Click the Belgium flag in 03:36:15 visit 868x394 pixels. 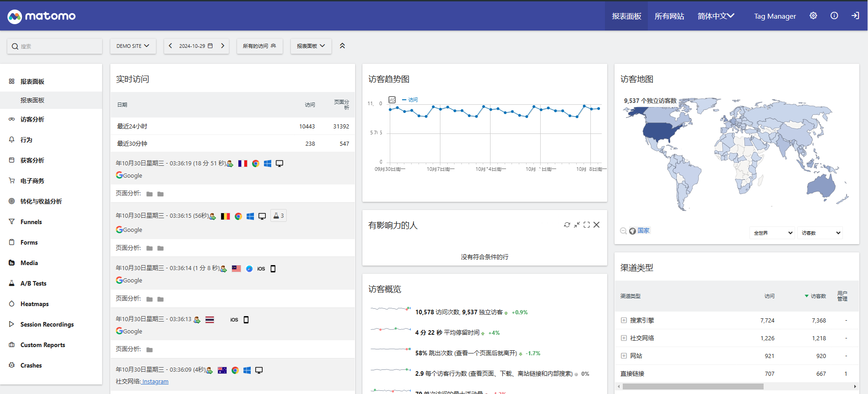coord(225,216)
